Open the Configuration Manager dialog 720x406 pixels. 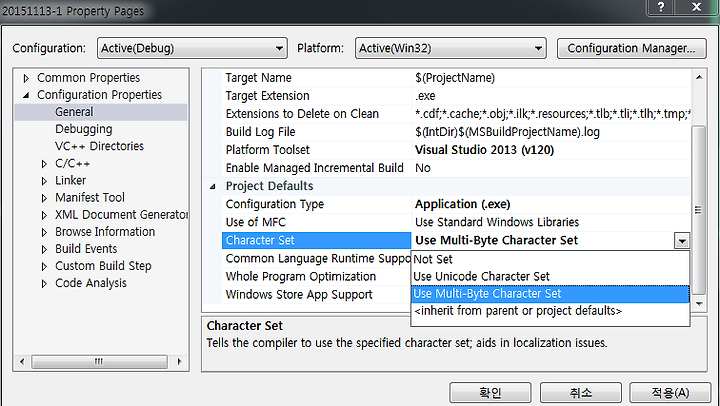coord(631,48)
